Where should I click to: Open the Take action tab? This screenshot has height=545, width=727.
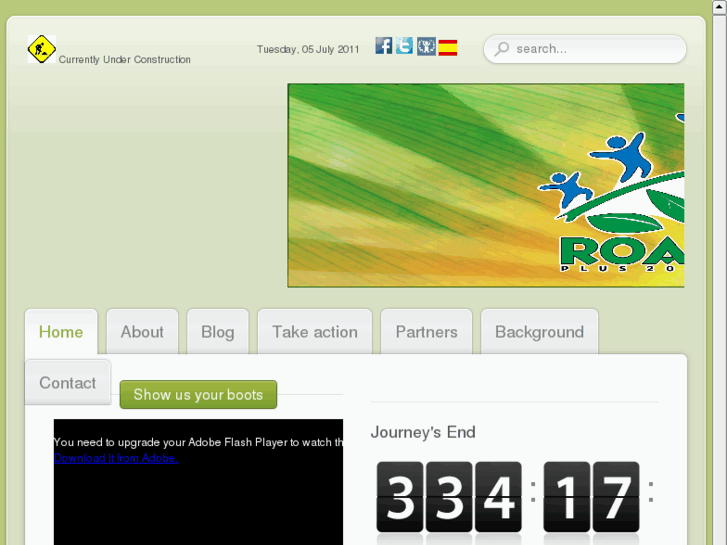coord(315,332)
